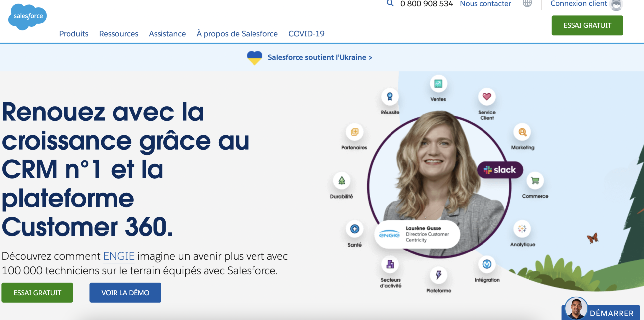This screenshot has height=320, width=644.
Task: Open the Produits navigation menu
Action: pyautogui.click(x=73, y=34)
